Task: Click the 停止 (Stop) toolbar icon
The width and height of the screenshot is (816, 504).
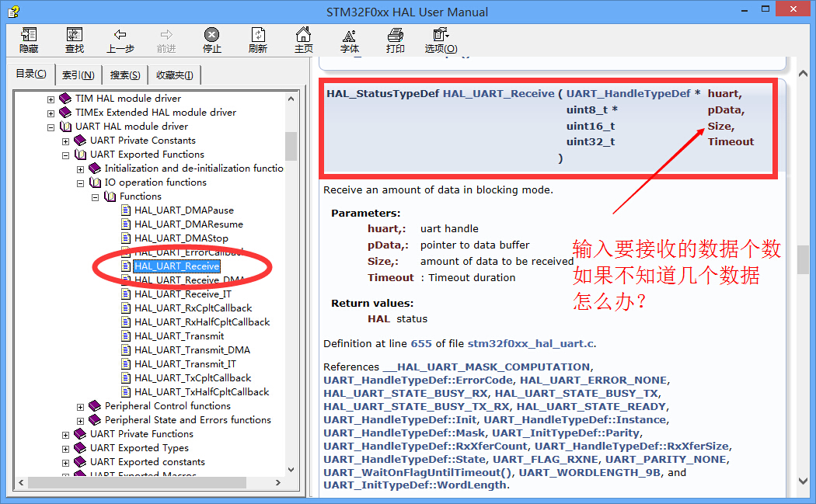Action: click(211, 35)
